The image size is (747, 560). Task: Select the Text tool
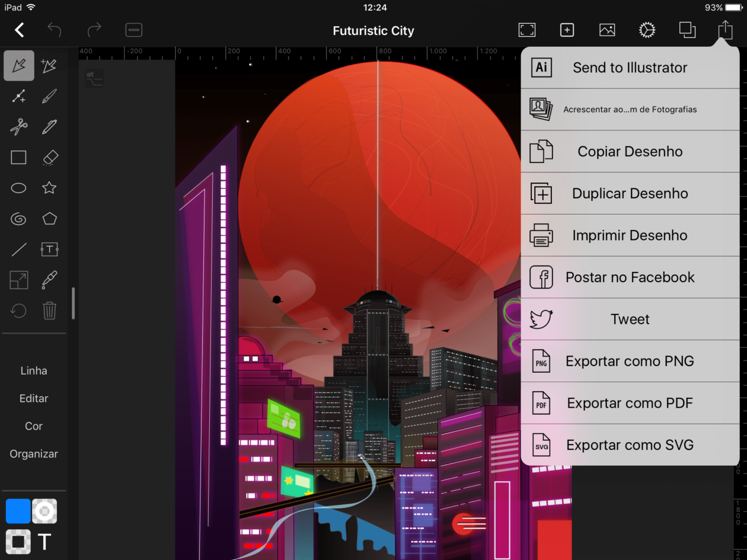pos(49,249)
